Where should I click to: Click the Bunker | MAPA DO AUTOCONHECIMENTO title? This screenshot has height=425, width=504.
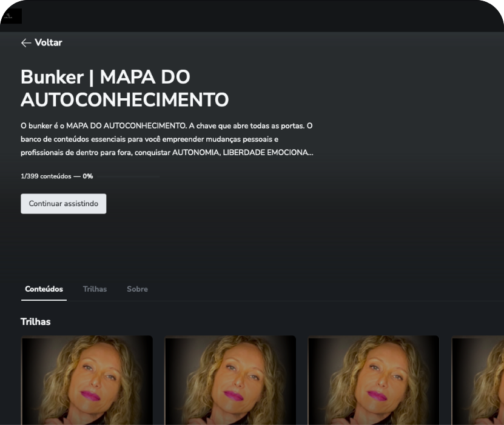(124, 89)
